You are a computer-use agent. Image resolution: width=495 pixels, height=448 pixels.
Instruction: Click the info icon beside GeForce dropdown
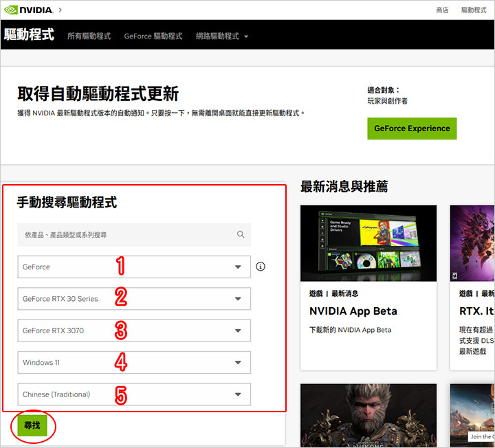[x=261, y=267]
